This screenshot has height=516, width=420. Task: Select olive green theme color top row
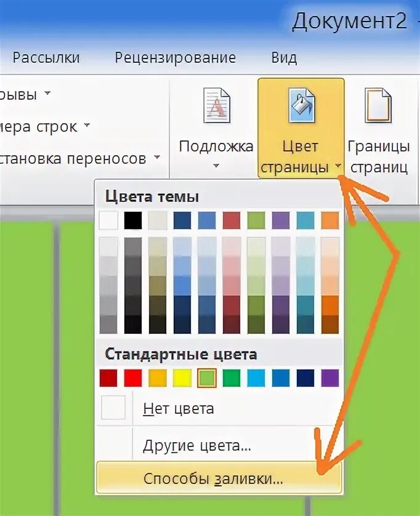click(256, 220)
